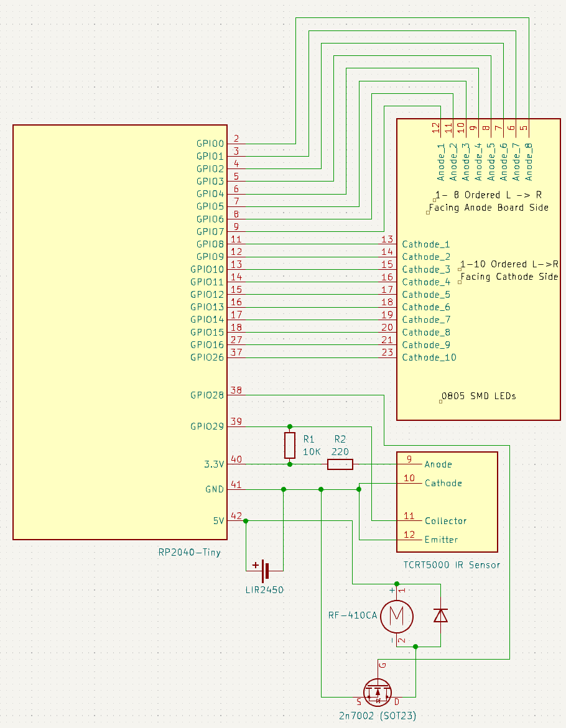Click the 3.3V power pin label

[x=214, y=464]
